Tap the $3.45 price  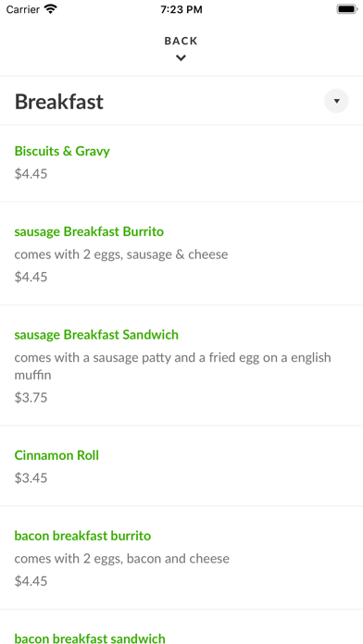pos(31,478)
